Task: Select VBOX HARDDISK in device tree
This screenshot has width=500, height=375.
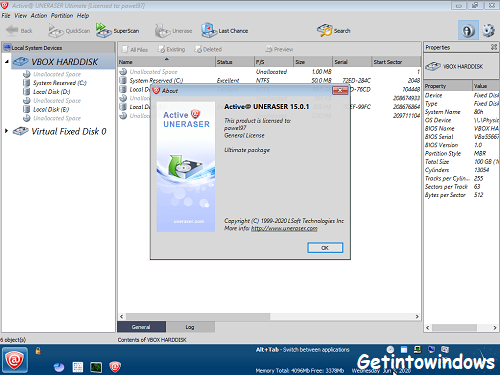Action: click(64, 62)
